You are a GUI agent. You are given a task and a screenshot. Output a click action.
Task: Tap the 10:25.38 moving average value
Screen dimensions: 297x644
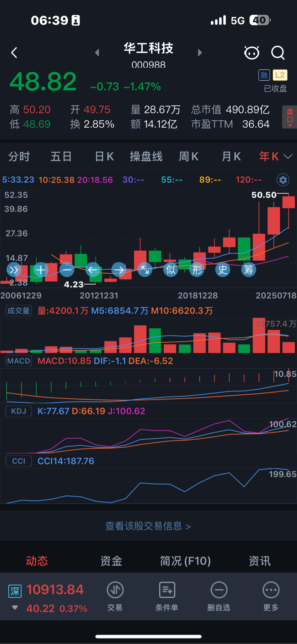(x=56, y=180)
